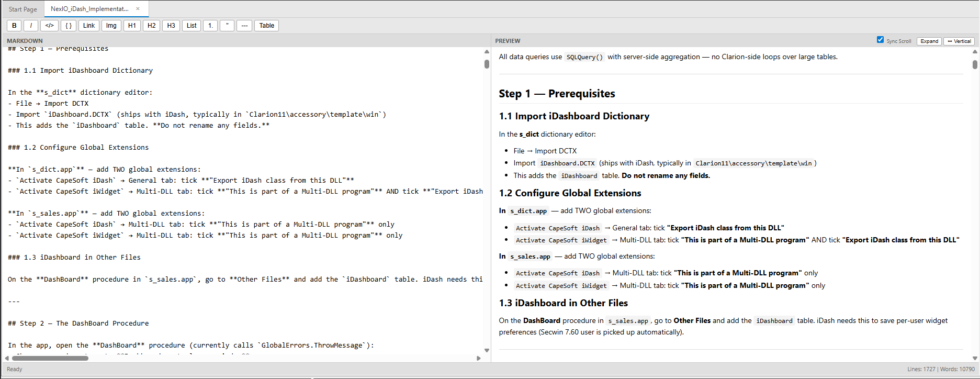Click the preview pane scroll-up arrow

point(975,52)
